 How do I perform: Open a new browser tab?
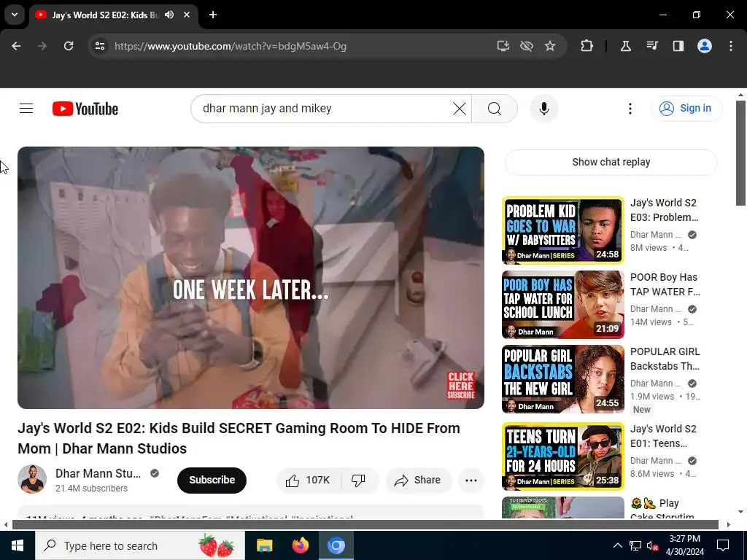213,15
